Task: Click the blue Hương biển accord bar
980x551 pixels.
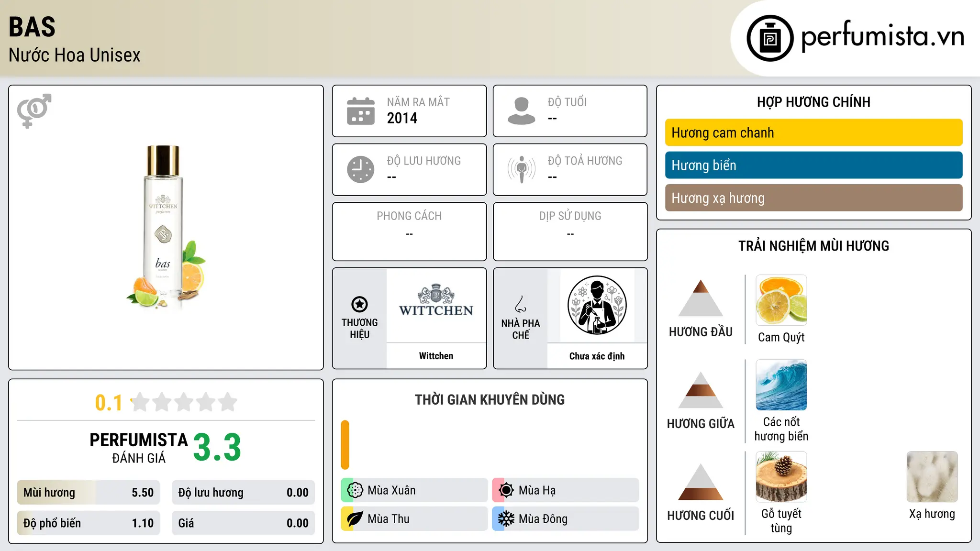Action: [x=813, y=165]
